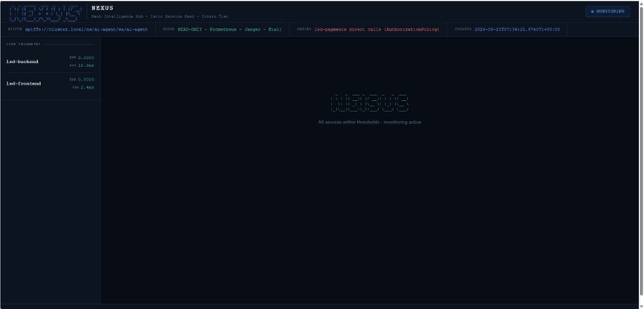Click lsd-backend P99 latency 16.5ms

pos(85,65)
